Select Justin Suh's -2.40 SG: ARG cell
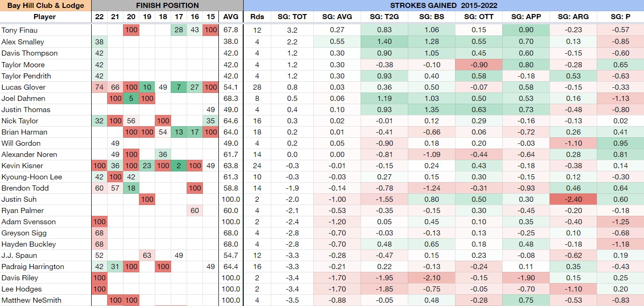644x306 pixels. pos(573,199)
